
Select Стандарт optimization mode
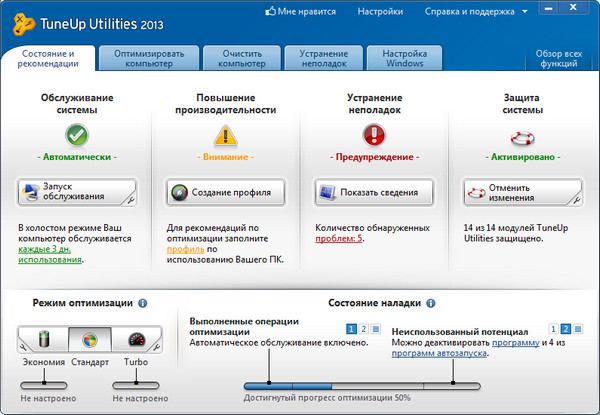pyautogui.click(x=89, y=341)
